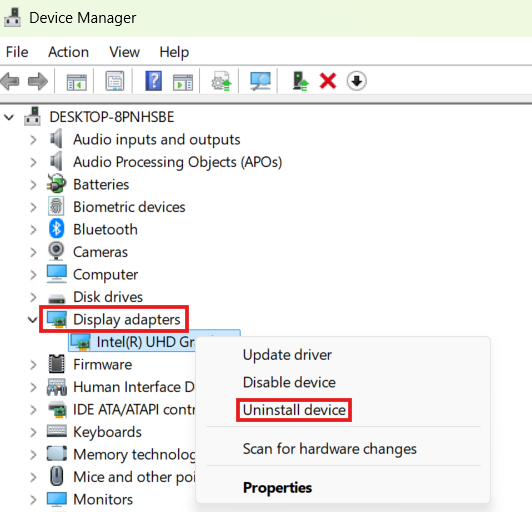Select the Firmware chip icon
The height and width of the screenshot is (512, 532).
(56, 364)
